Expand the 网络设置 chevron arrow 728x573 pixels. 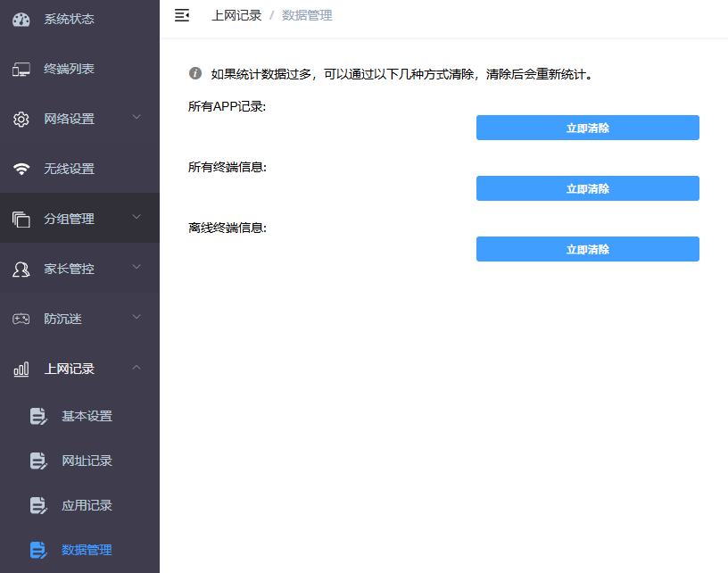136,117
